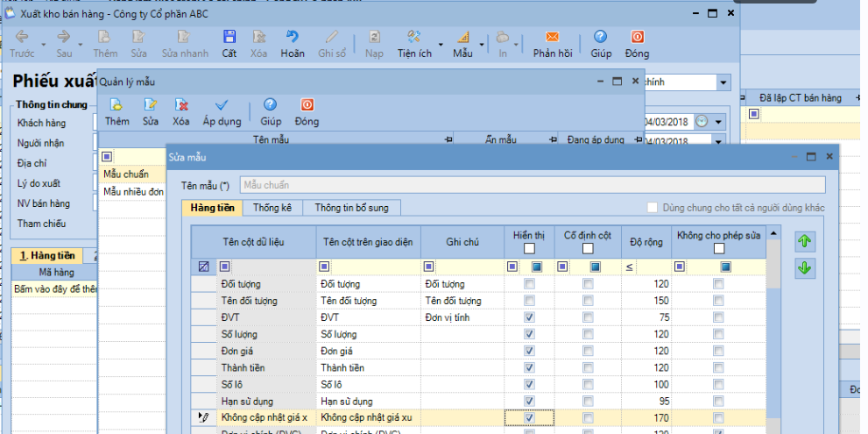Viewport: 868px width, 434px height.
Task: Open the Sau button dropdown arrow
Action: (81, 45)
